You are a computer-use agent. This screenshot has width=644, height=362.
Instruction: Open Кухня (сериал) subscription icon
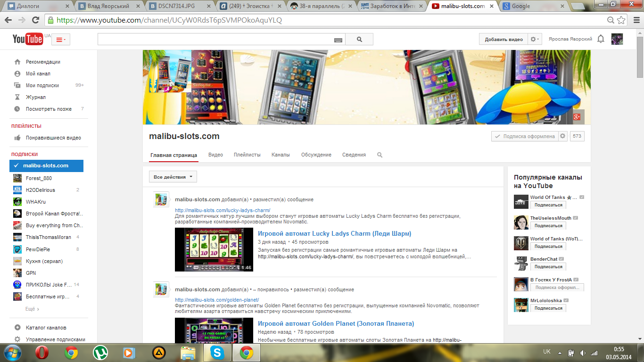click(17, 261)
